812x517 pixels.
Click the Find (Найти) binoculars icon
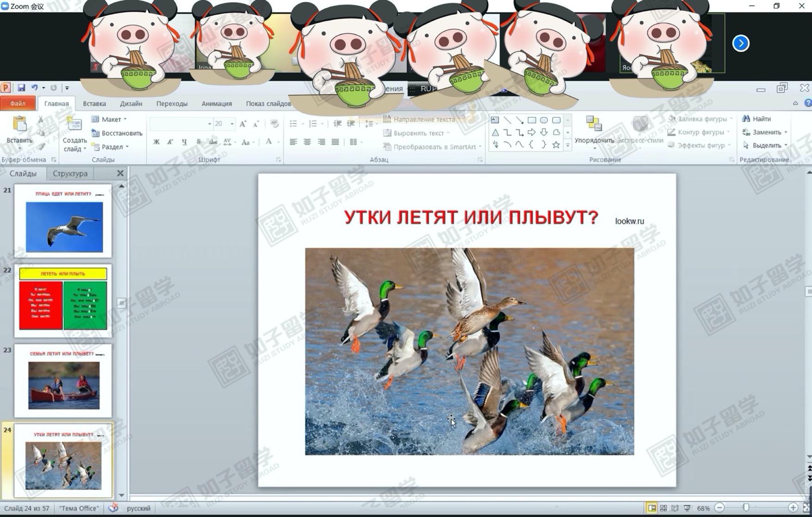point(746,119)
